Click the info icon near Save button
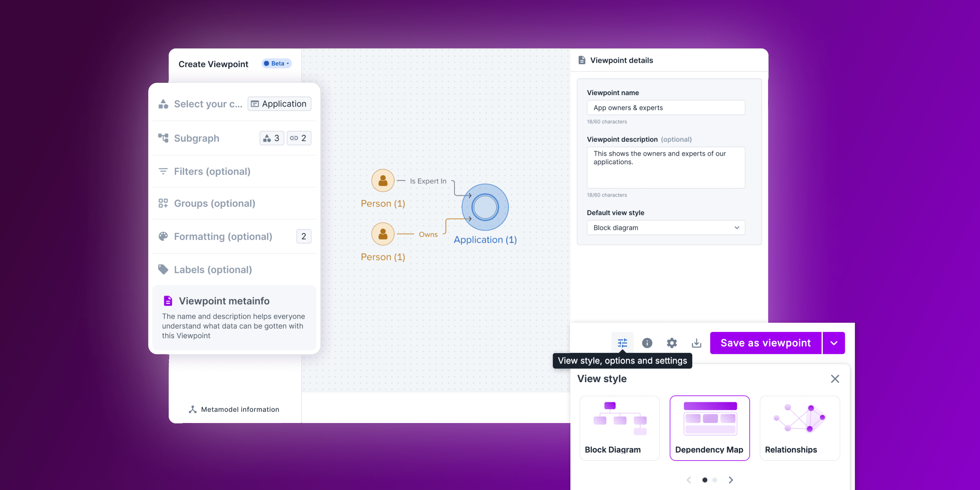This screenshot has height=490, width=980. (x=647, y=342)
